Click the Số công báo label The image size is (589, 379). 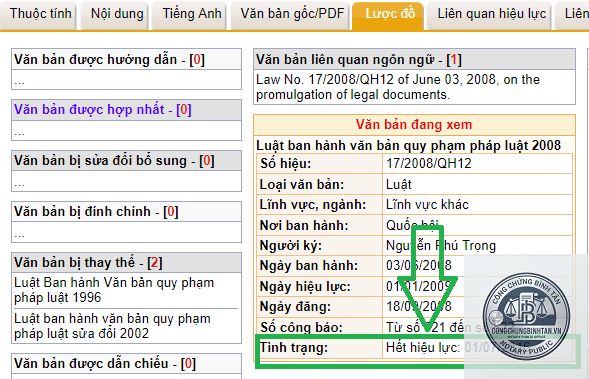pyautogui.click(x=301, y=327)
